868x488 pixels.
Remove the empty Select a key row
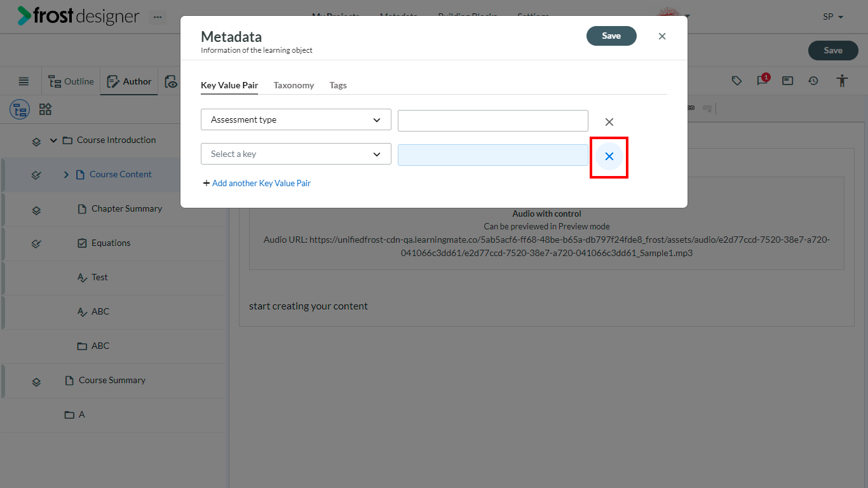click(609, 156)
